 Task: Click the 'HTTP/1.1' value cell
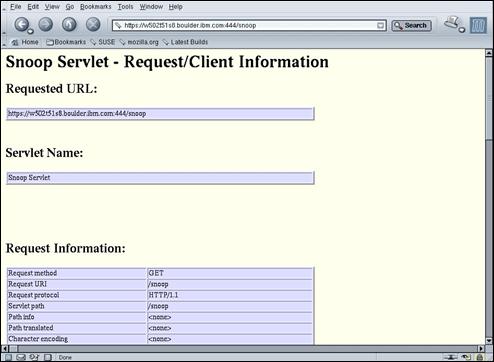230,295
